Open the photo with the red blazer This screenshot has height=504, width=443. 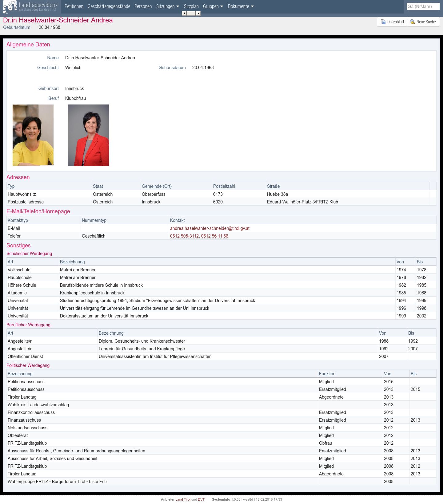(88, 135)
